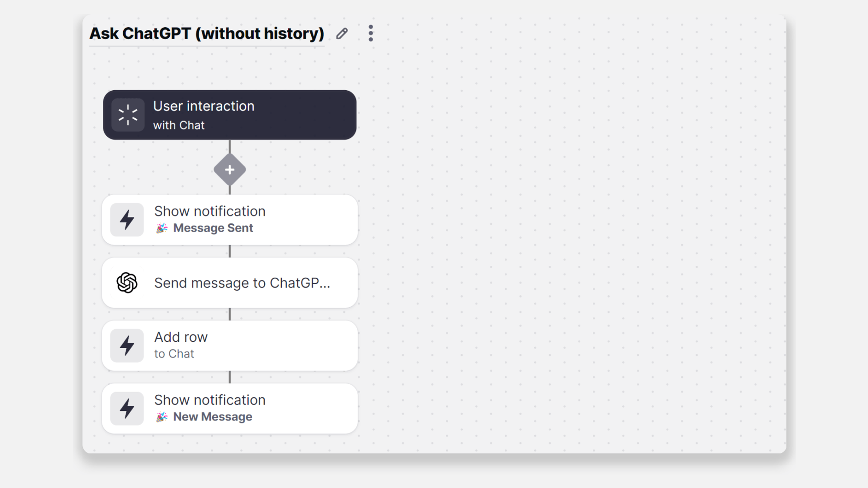Click the 'with Chat' subtitle in trigger
868x488 pixels.
tap(179, 125)
